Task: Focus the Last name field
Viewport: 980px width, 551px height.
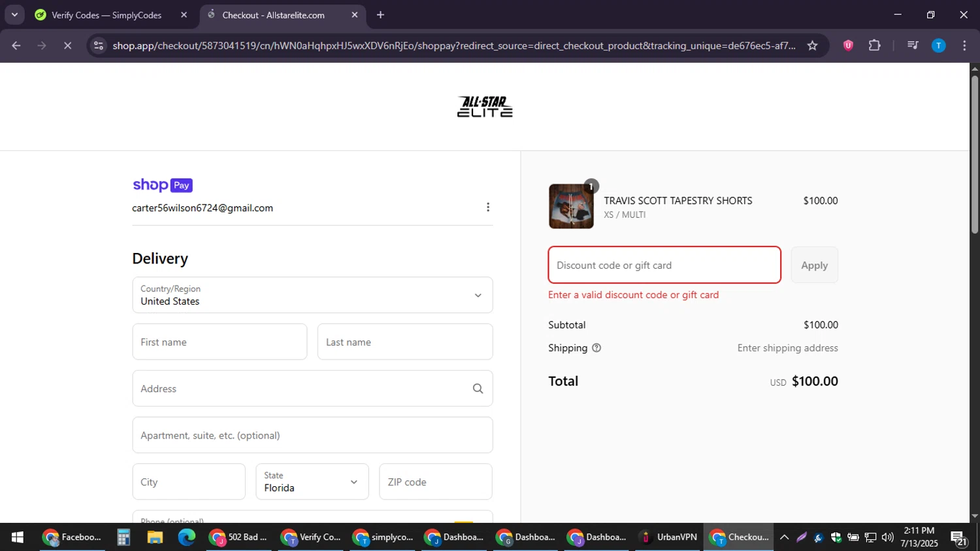Action: [x=405, y=342]
